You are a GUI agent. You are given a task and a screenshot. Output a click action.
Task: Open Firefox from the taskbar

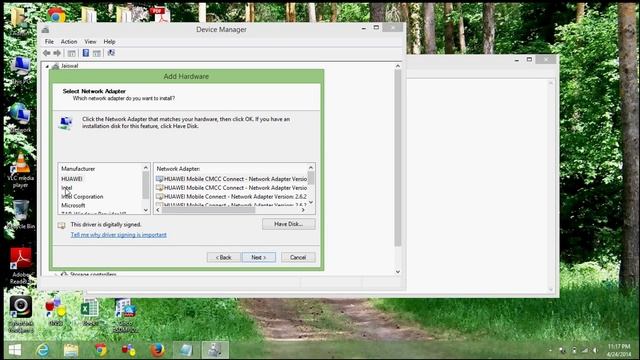157,350
